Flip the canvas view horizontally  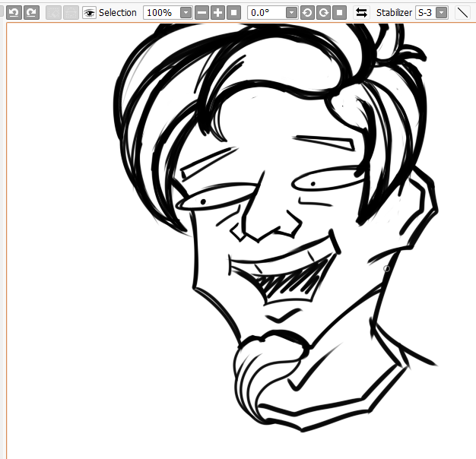(361, 13)
